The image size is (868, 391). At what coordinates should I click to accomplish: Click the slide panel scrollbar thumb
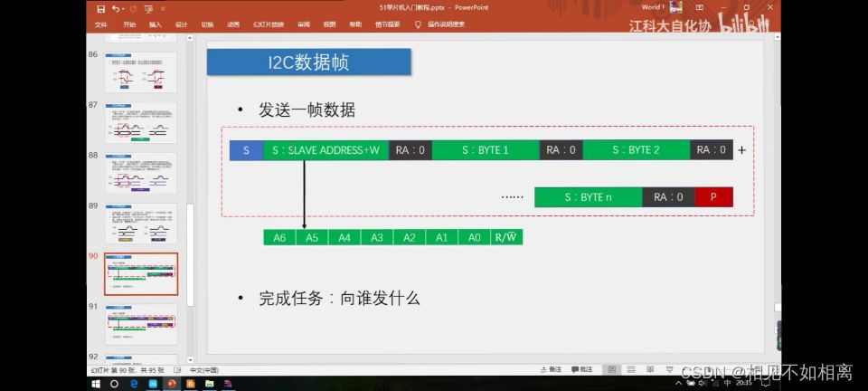(191, 254)
